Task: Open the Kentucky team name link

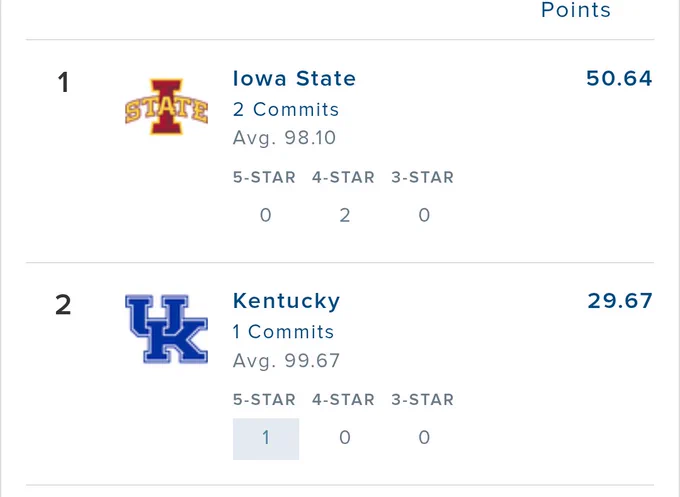Action: click(286, 301)
